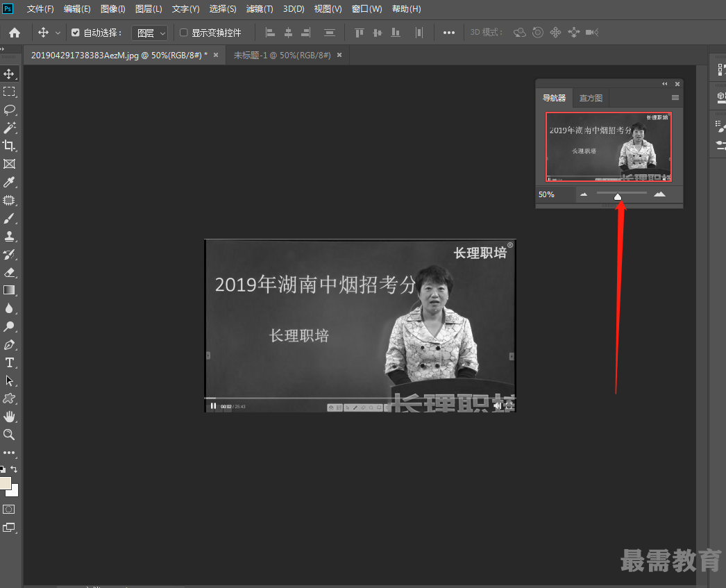Viewport: 726px width, 588px height.
Task: Toggle Quick Mask mode
Action: pos(9,510)
